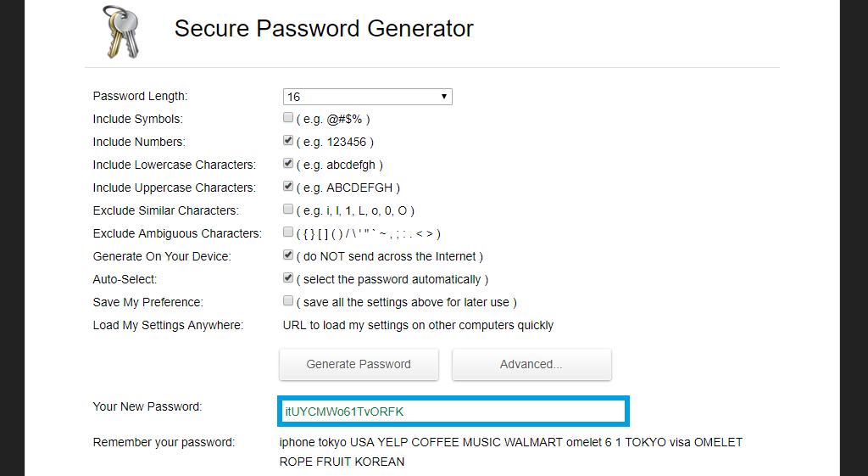This screenshot has height=476, width=868.
Task: Click the URL to load my settings link
Action: [418, 325]
